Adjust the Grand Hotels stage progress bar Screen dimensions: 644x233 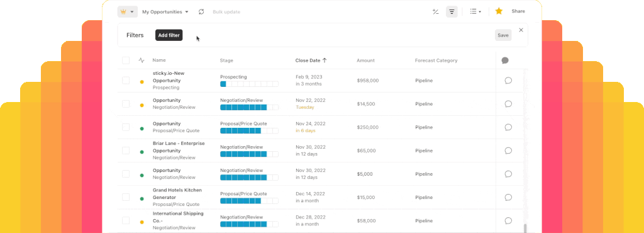(249, 201)
